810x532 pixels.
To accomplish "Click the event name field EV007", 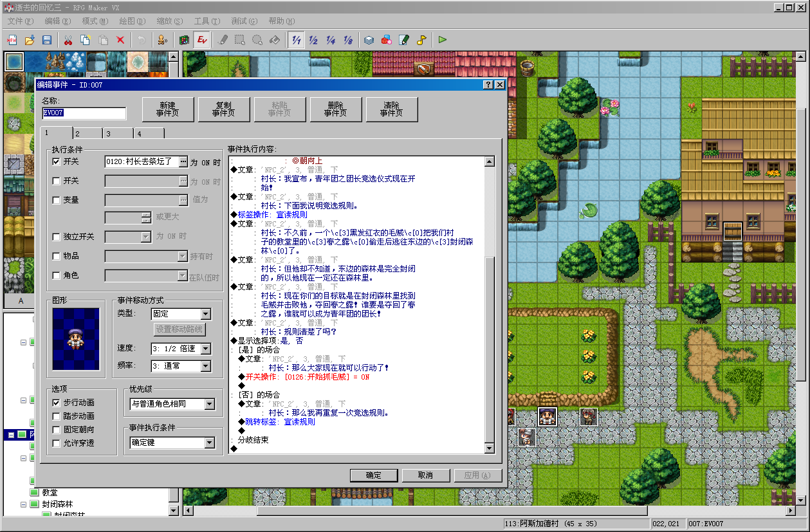I will click(x=84, y=113).
